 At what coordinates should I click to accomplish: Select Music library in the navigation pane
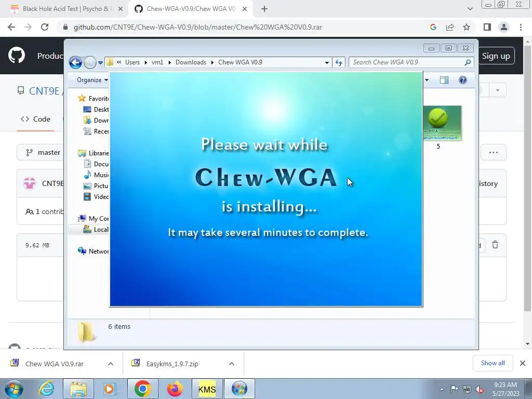[x=96, y=175]
